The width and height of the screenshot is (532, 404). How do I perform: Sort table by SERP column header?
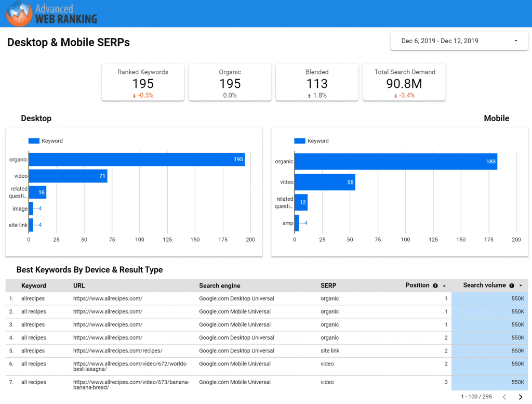coord(328,286)
